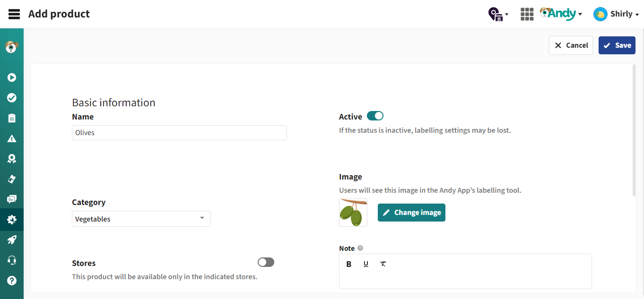Click the play icon in sidebar

coord(12,77)
